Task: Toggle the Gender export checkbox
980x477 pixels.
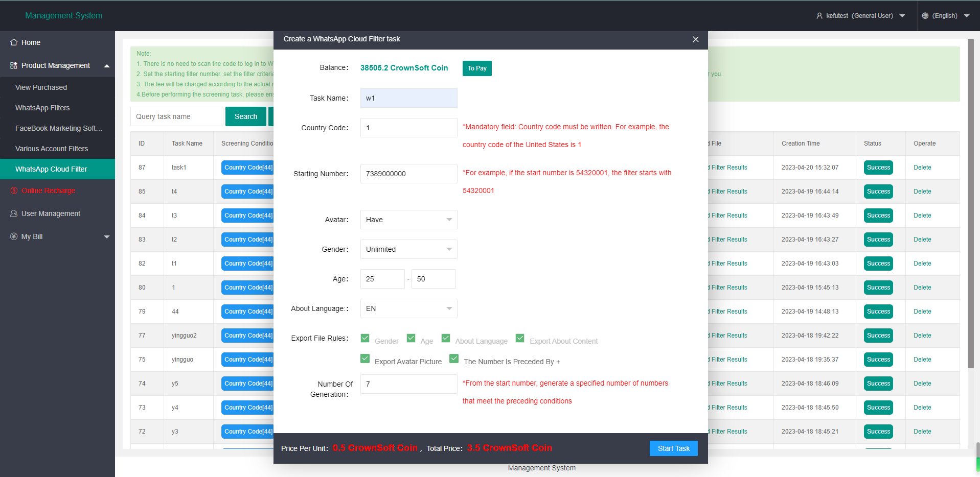Action: tap(365, 338)
